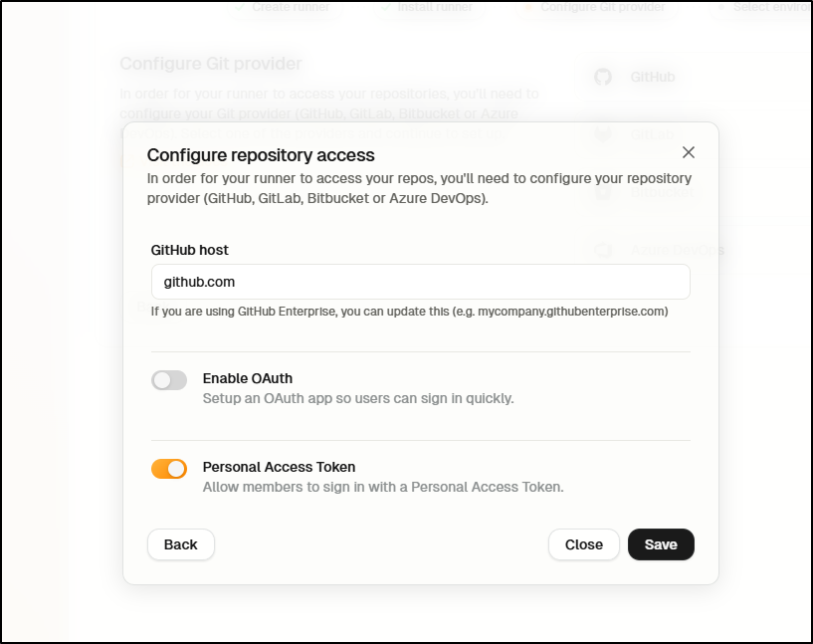Click the GitLab fox icon in provider list

(x=603, y=134)
